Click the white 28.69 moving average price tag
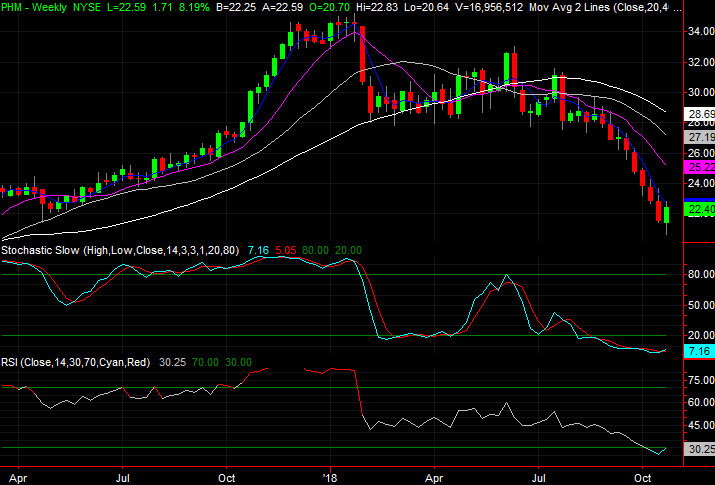This screenshot has width=715, height=485. click(700, 114)
